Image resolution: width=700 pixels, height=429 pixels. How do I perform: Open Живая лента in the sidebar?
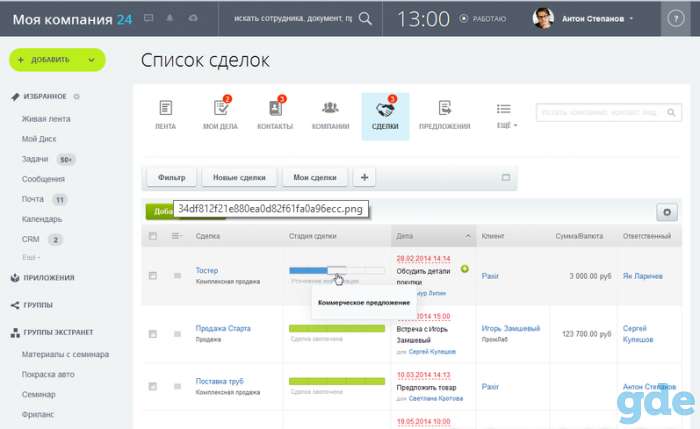46,119
